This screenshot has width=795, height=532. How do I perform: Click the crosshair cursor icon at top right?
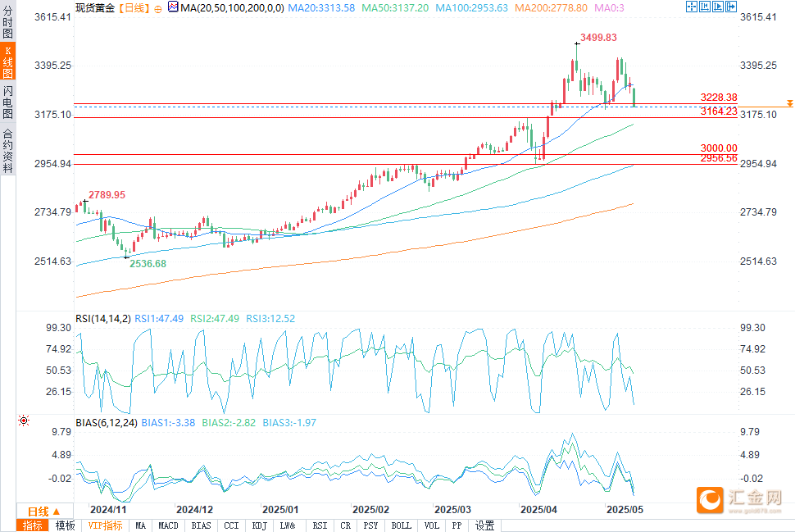pos(691,7)
